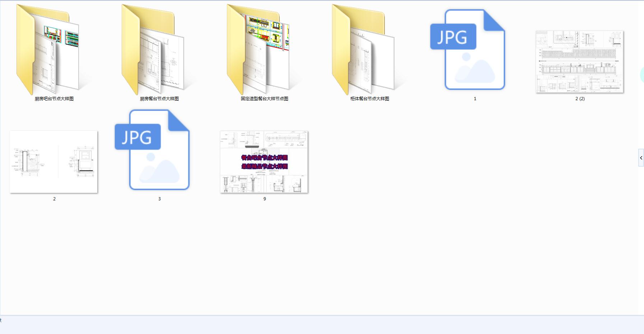Click filename label "2" in second row
This screenshot has width=644, height=334.
[54, 199]
